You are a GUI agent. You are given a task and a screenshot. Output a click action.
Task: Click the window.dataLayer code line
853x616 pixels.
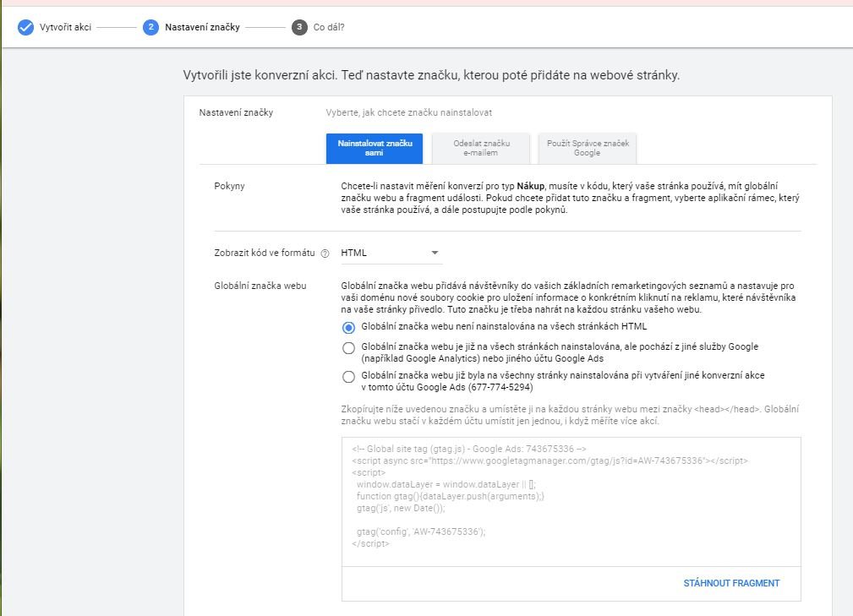tap(446, 484)
